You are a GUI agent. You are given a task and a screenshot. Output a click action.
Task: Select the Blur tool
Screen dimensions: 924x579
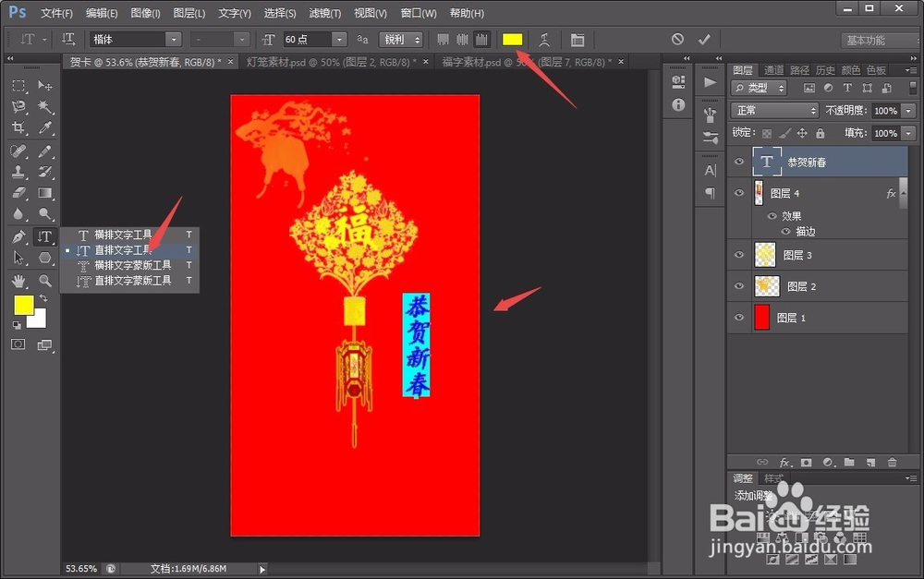click(18, 214)
